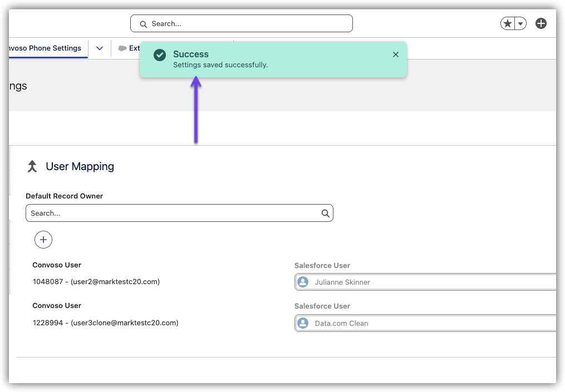565x392 pixels.
Task: Click the green checkmark icon in Success toast
Action: (160, 54)
